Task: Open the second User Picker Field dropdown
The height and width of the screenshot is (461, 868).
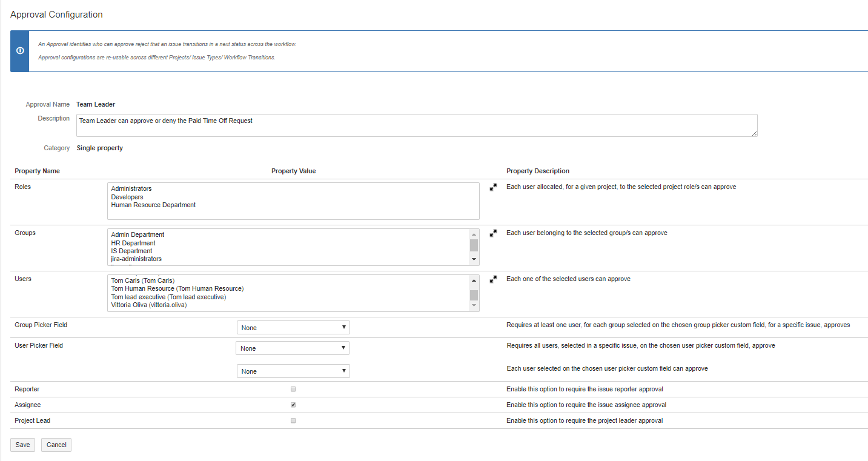Action: pos(293,371)
